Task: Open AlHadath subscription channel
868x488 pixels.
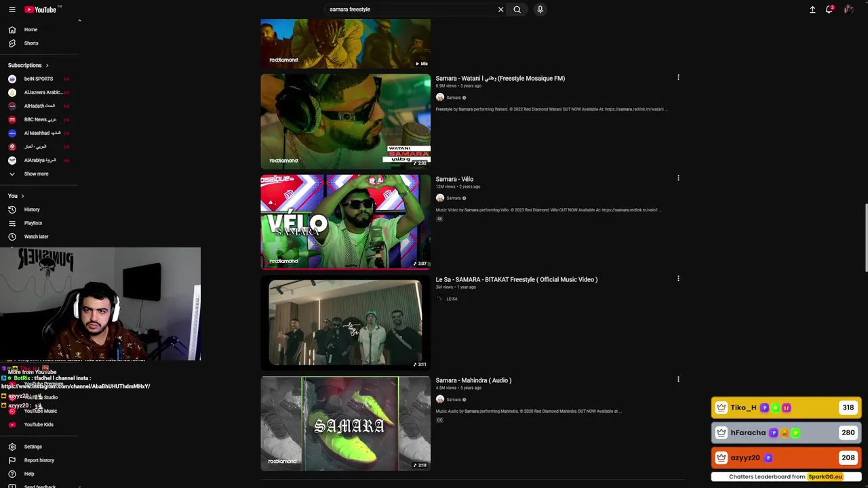Action: (39, 106)
